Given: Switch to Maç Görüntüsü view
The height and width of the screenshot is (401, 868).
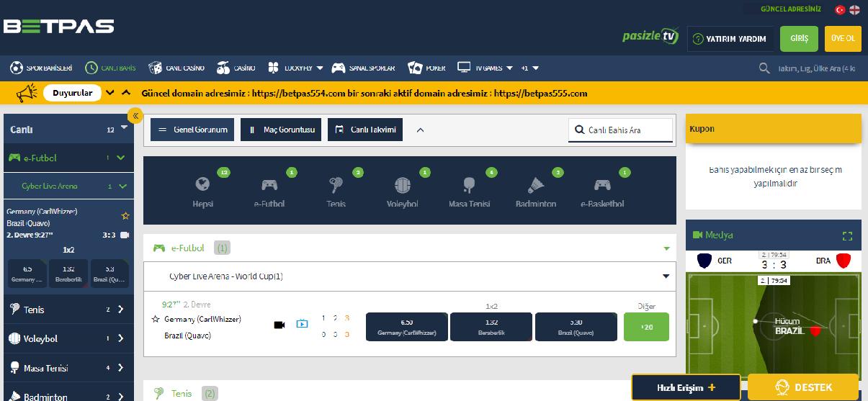Looking at the screenshot, I should pos(282,130).
